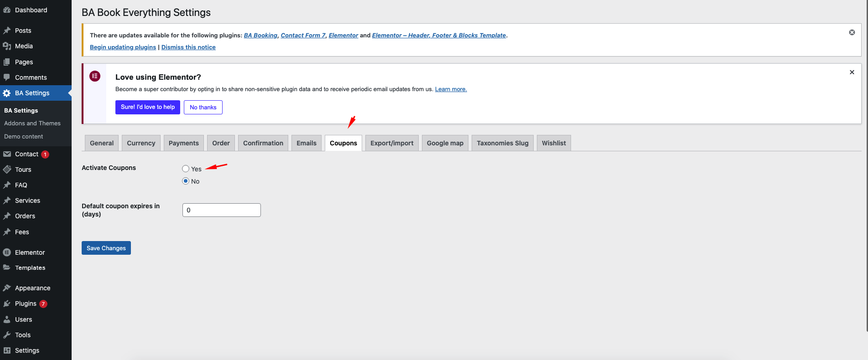
Task: Click the Plugins update badge 7
Action: point(43,304)
